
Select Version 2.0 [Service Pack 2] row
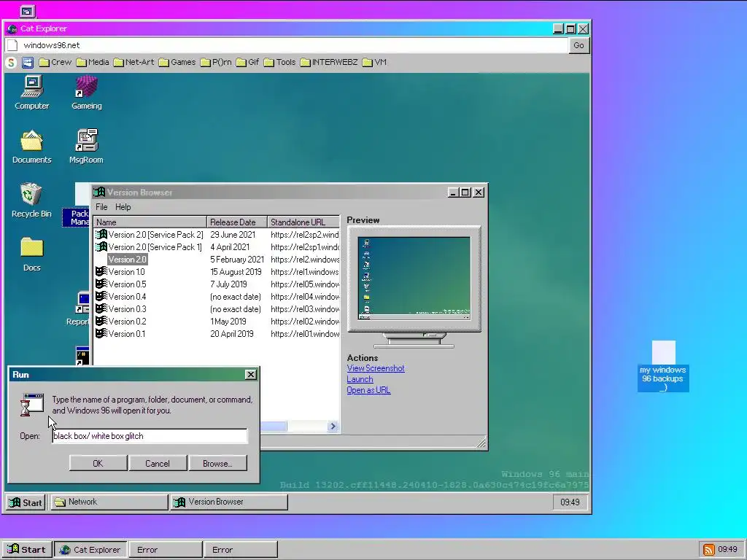pyautogui.click(x=217, y=235)
